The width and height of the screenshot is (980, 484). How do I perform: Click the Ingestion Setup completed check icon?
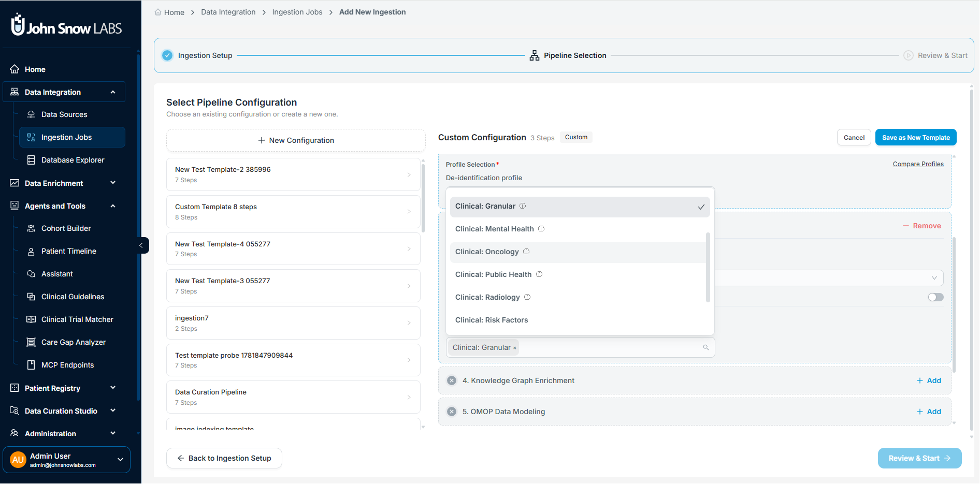click(167, 55)
